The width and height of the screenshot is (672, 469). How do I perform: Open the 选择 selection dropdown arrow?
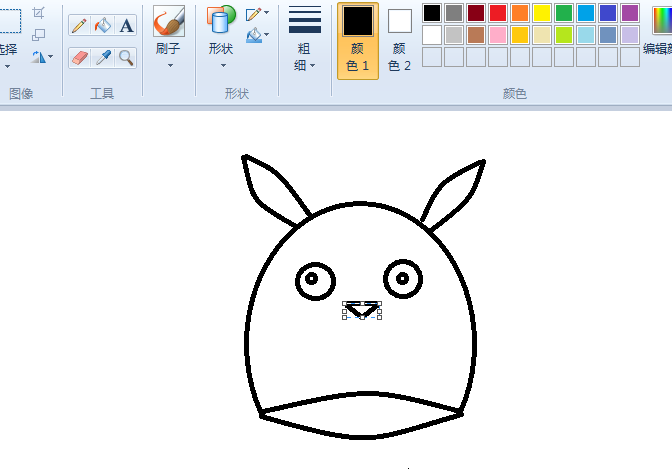click(x=7, y=66)
